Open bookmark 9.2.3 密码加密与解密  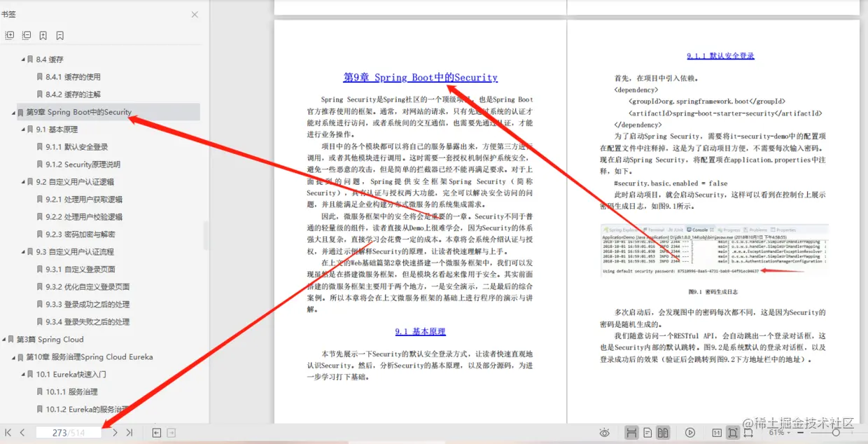pos(80,235)
